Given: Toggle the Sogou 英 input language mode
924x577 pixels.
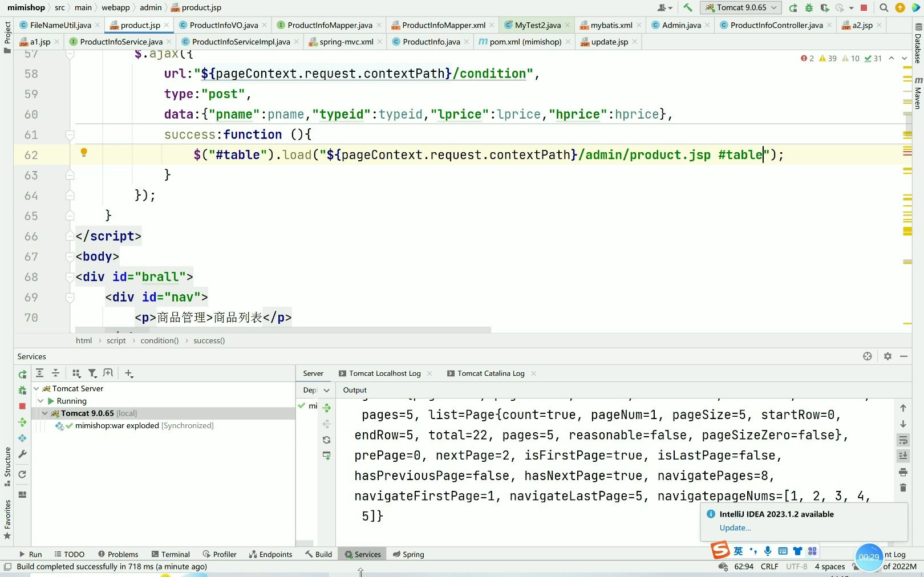Looking at the screenshot, I should click(738, 551).
